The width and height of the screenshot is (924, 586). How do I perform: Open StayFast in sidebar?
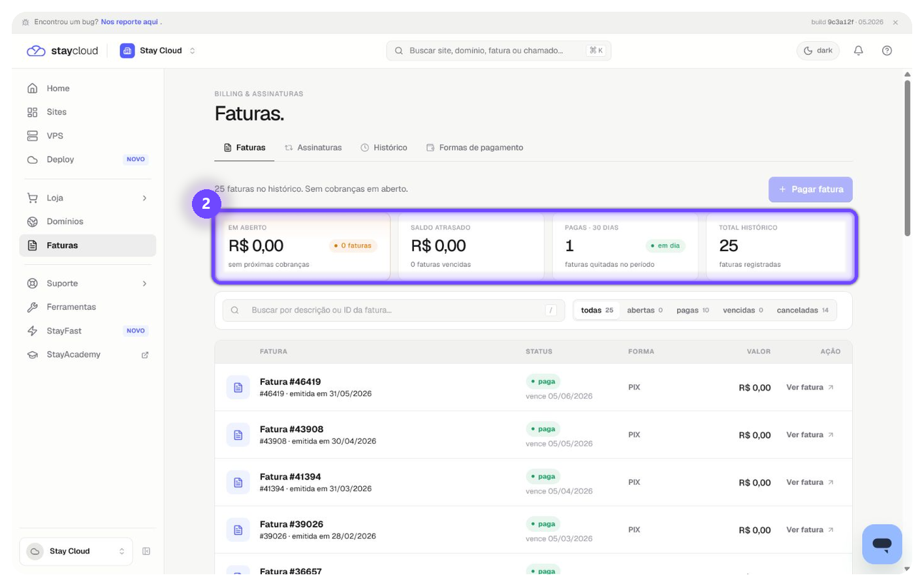(88, 331)
